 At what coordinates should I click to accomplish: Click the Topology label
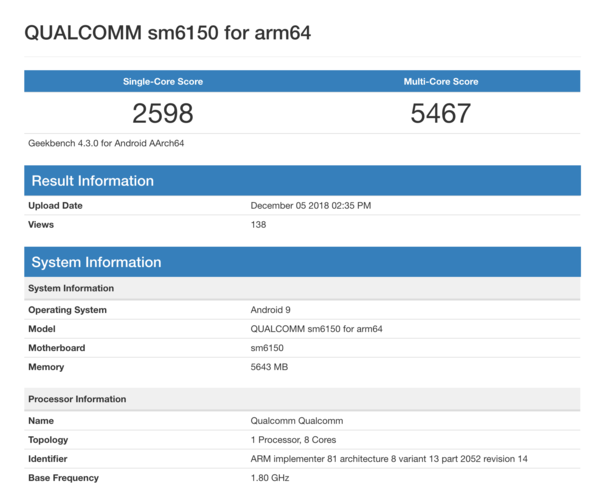pyautogui.click(x=48, y=440)
